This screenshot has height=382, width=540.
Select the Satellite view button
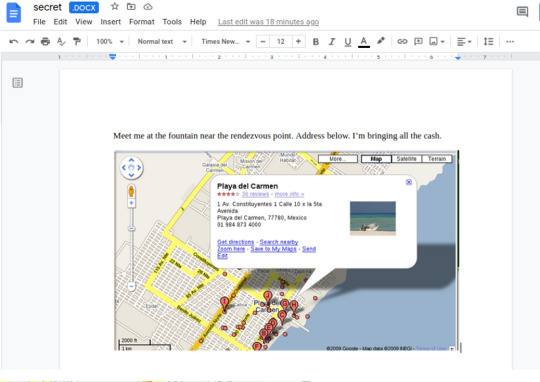(406, 159)
